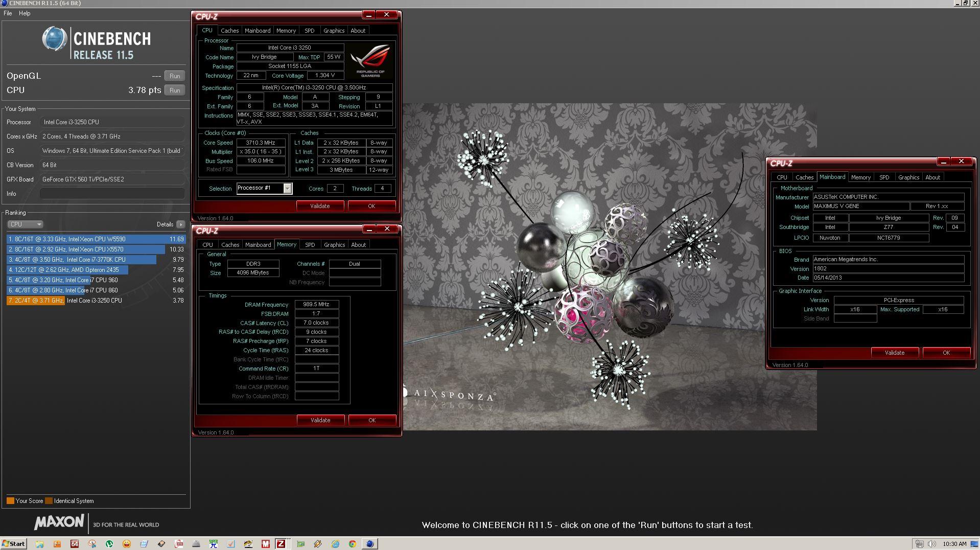The width and height of the screenshot is (980, 550).
Task: Click the Start button
Action: point(13,544)
